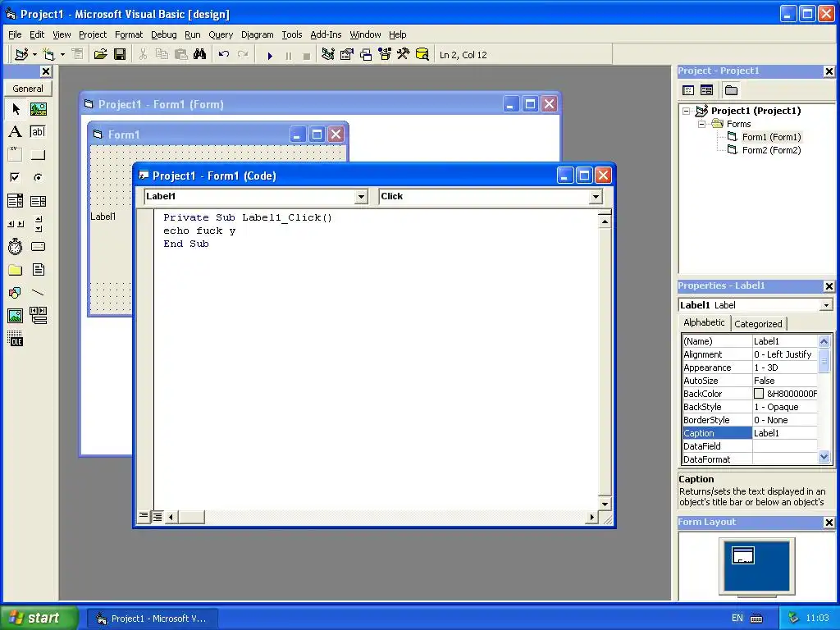The height and width of the screenshot is (630, 840).
Task: Switch to Alphabetic properties tab
Action: (704, 322)
